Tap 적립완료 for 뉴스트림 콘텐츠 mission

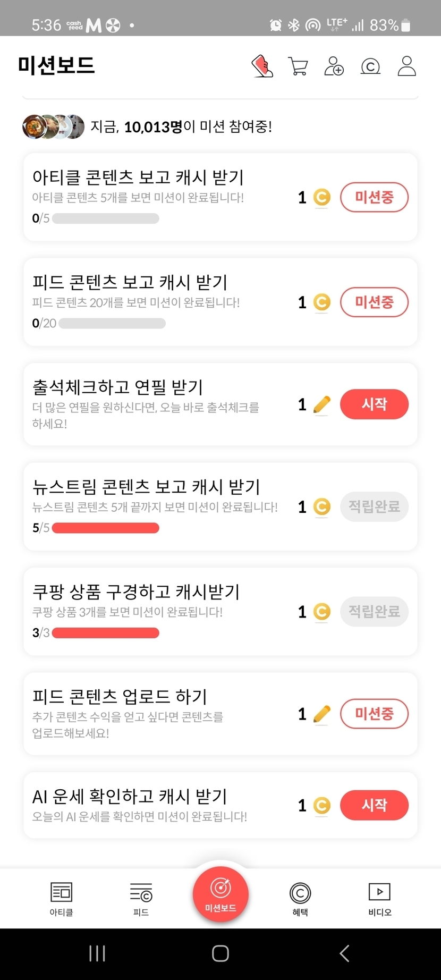click(374, 506)
